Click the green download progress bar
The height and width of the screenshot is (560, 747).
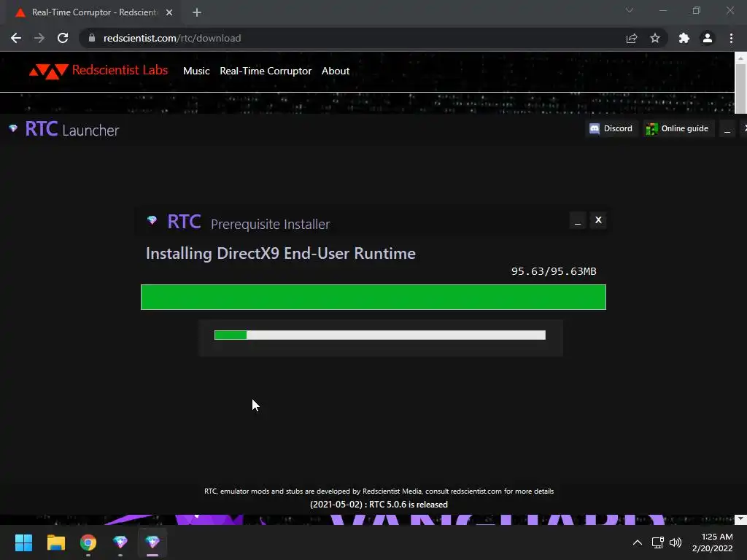373,297
